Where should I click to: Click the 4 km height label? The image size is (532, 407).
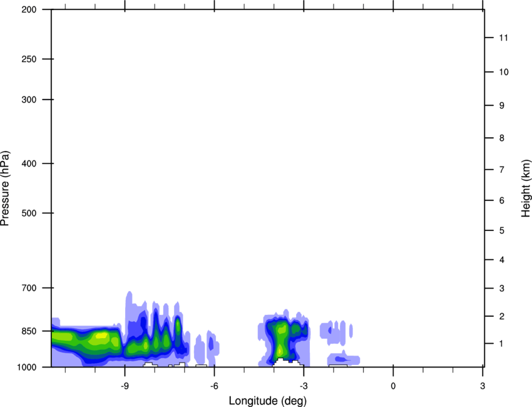point(501,260)
